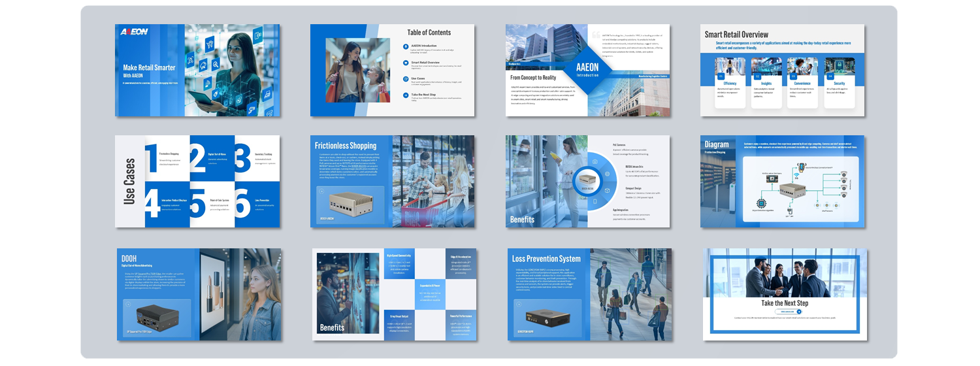Image resolution: width=980 pixels, height=366 pixels.
Task: Open the Frictionless Shopping slide
Action: click(392, 182)
